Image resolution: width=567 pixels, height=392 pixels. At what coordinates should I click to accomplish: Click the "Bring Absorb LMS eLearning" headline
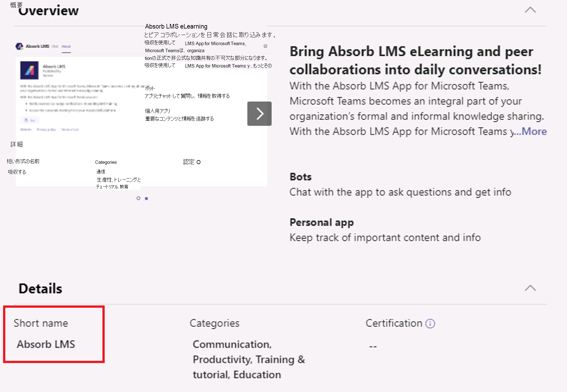[x=415, y=60]
